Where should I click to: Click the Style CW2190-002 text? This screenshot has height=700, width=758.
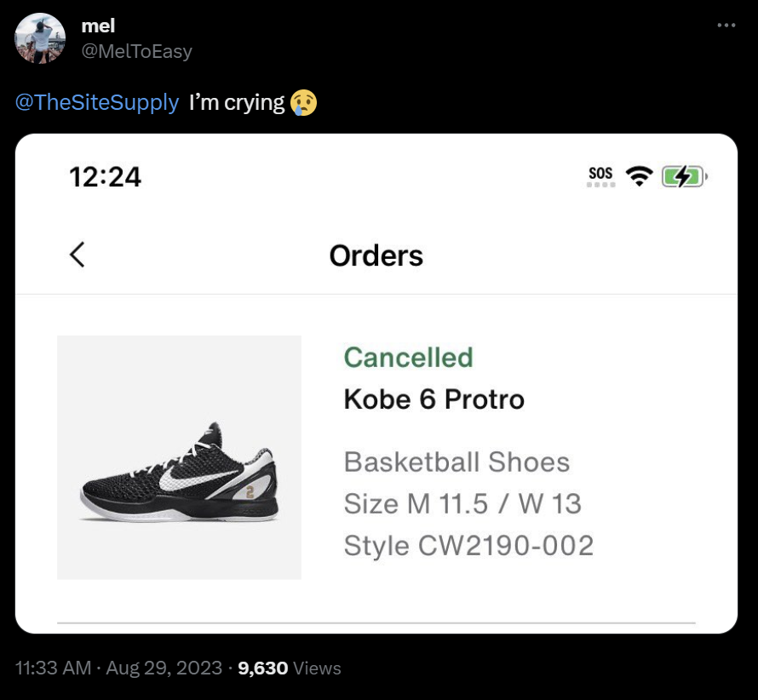click(468, 545)
